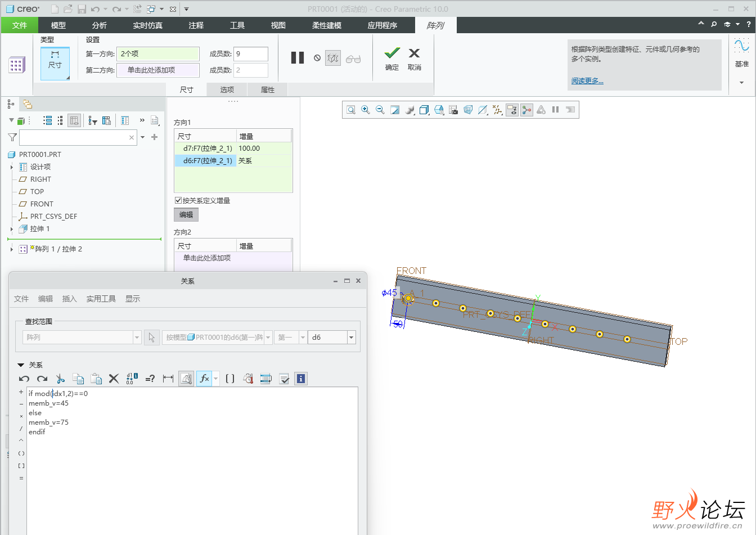The height and width of the screenshot is (535, 756).
Task: Open the pattern type grid icon
Action: (16, 65)
